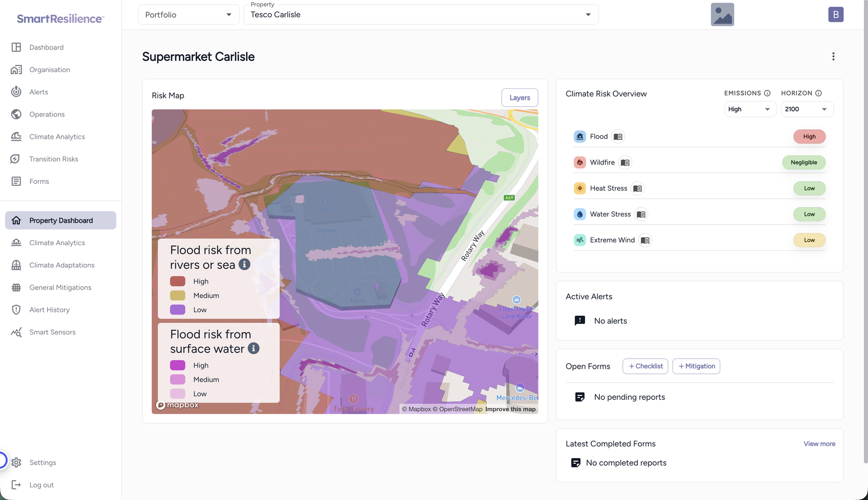Click the Heat Stress Low badge

809,188
